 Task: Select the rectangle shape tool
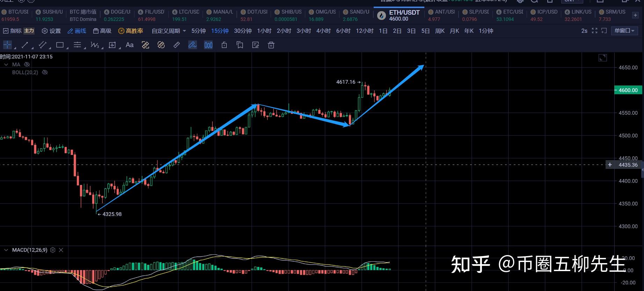[60, 45]
